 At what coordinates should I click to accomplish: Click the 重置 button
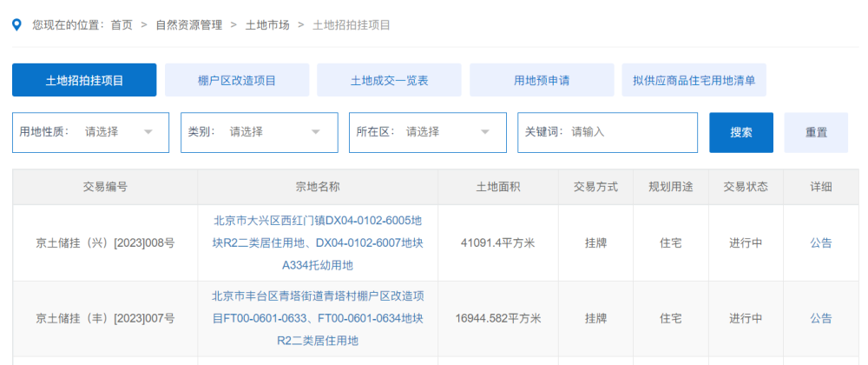pos(816,132)
